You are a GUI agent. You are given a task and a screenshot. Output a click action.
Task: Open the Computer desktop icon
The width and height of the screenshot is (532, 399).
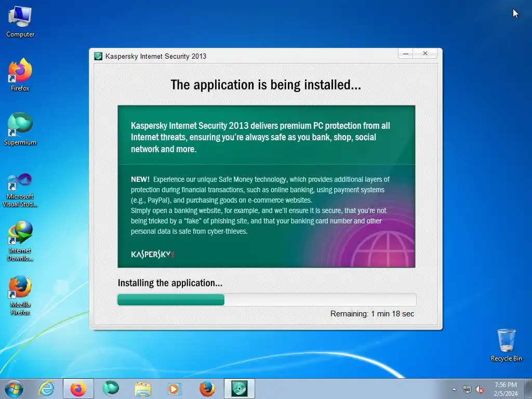[x=20, y=21]
